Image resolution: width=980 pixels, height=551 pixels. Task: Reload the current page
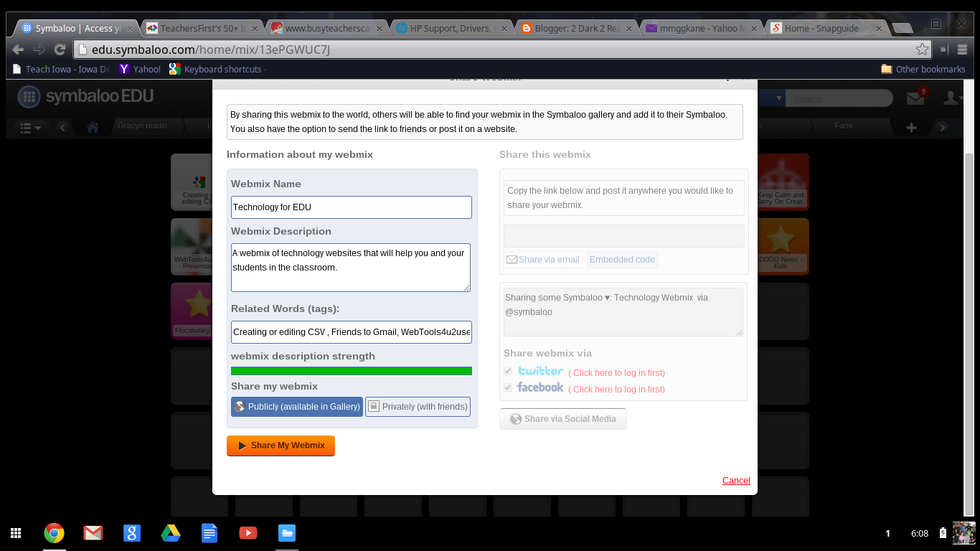(60, 49)
